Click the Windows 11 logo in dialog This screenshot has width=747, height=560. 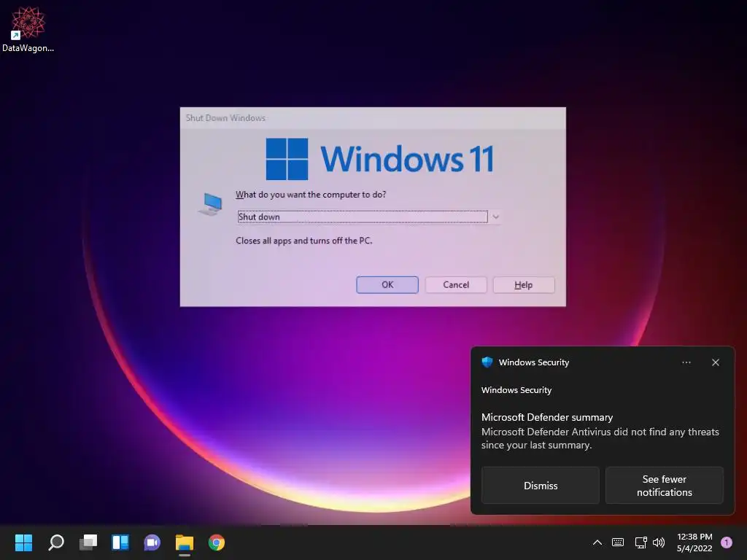pos(379,159)
